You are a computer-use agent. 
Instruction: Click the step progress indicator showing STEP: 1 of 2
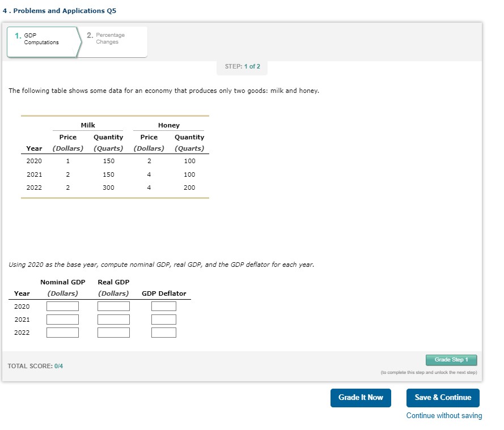pyautogui.click(x=242, y=66)
